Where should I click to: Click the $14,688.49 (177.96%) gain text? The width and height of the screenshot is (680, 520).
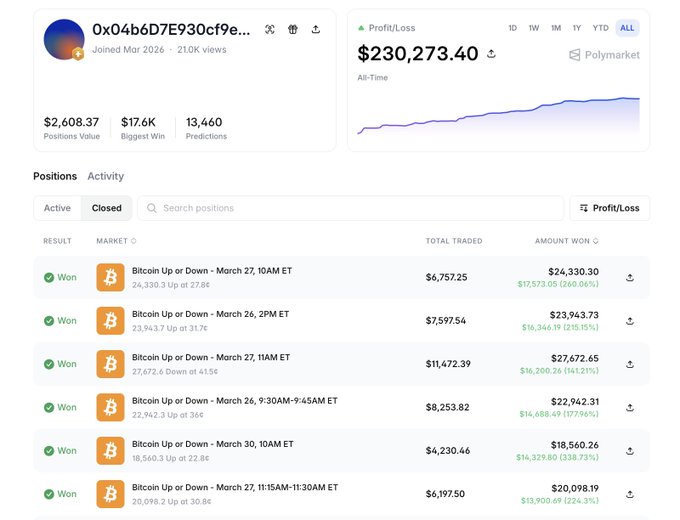coord(559,414)
